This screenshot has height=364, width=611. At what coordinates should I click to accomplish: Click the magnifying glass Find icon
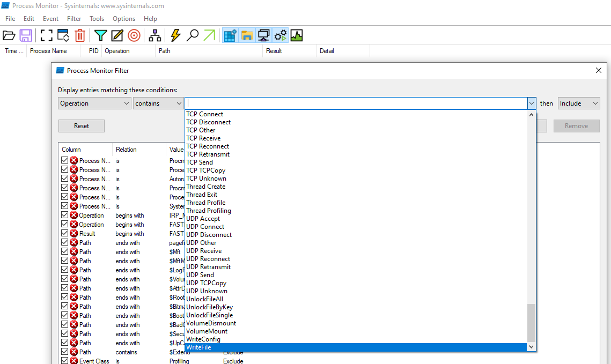click(x=192, y=36)
